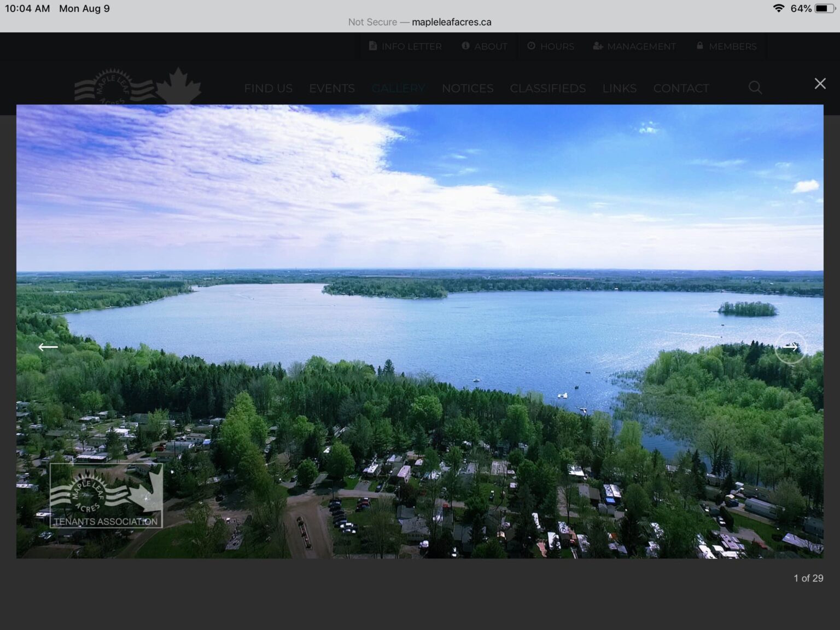Select Links in the navigation bar

619,88
